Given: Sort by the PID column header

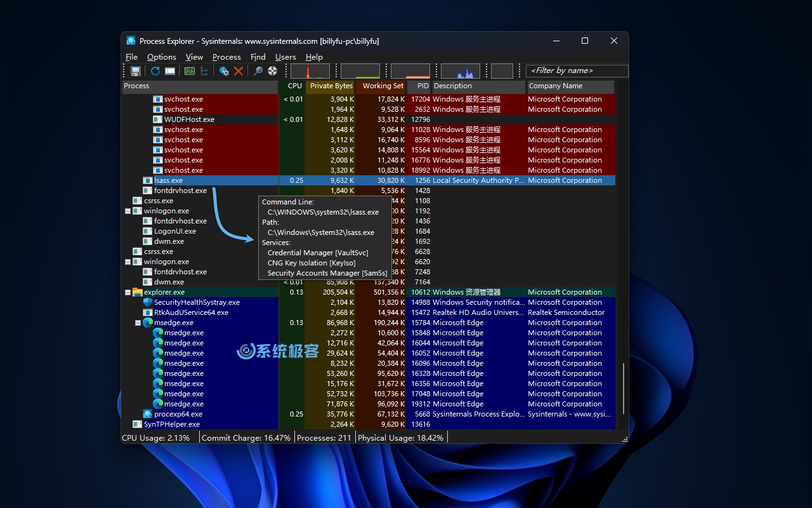Looking at the screenshot, I should point(419,86).
